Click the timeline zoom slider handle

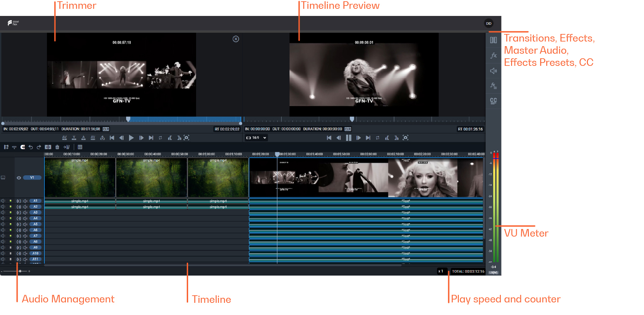[x=20, y=271]
